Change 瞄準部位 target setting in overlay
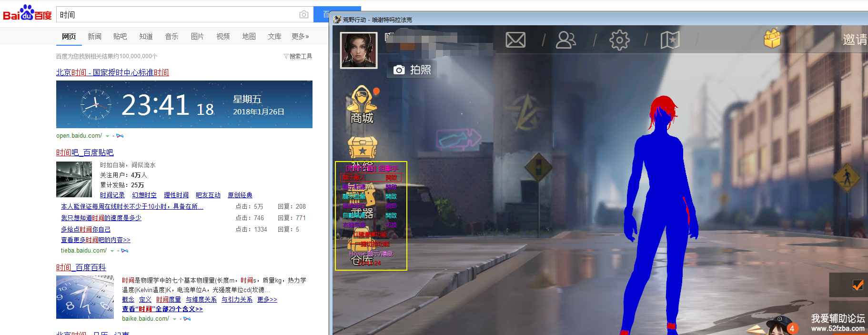This screenshot has height=335, width=868. pyautogui.click(x=369, y=206)
